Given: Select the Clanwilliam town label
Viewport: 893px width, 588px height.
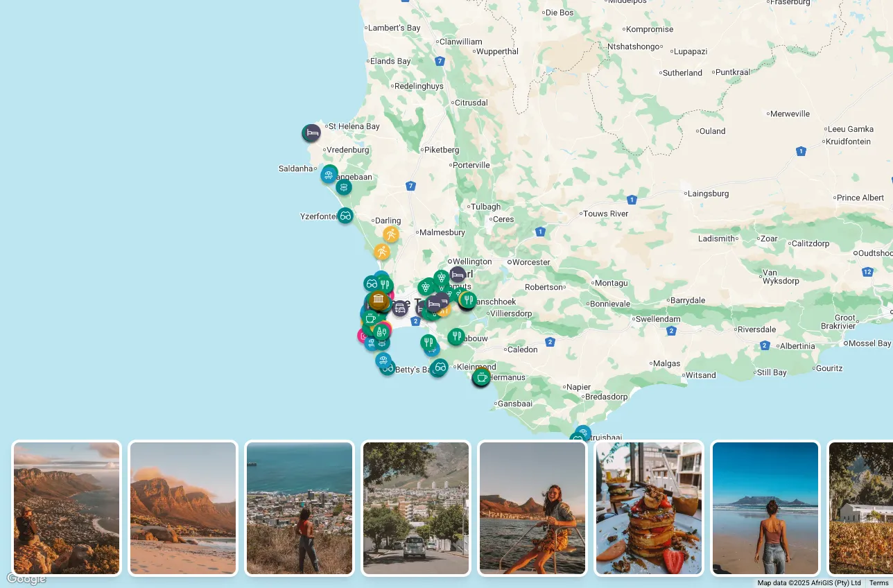Looking at the screenshot, I should click(x=460, y=42).
